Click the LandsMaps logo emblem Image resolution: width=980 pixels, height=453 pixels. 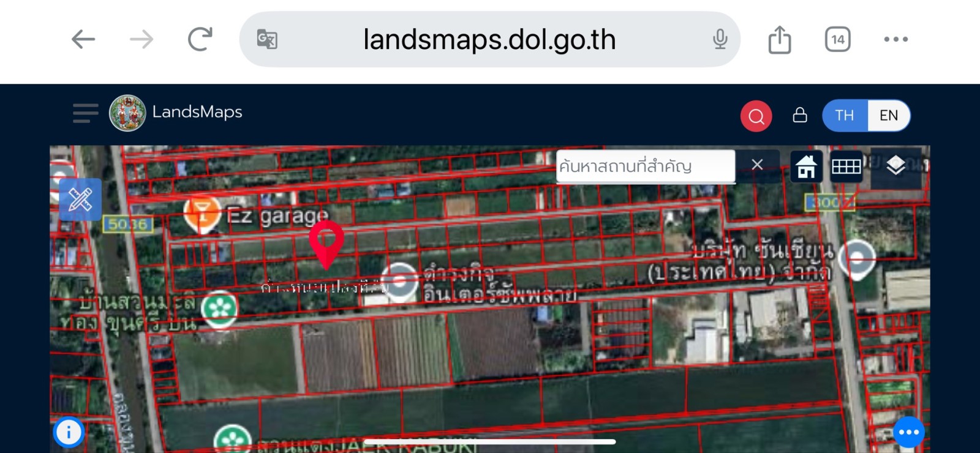click(x=127, y=113)
